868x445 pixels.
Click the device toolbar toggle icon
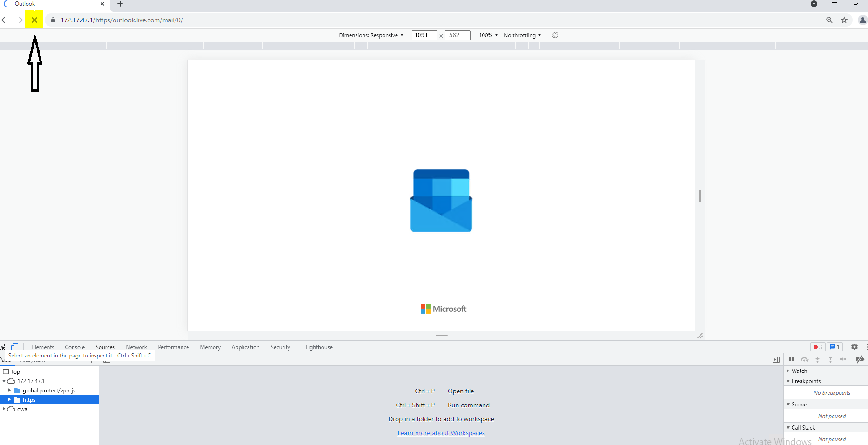[15, 347]
